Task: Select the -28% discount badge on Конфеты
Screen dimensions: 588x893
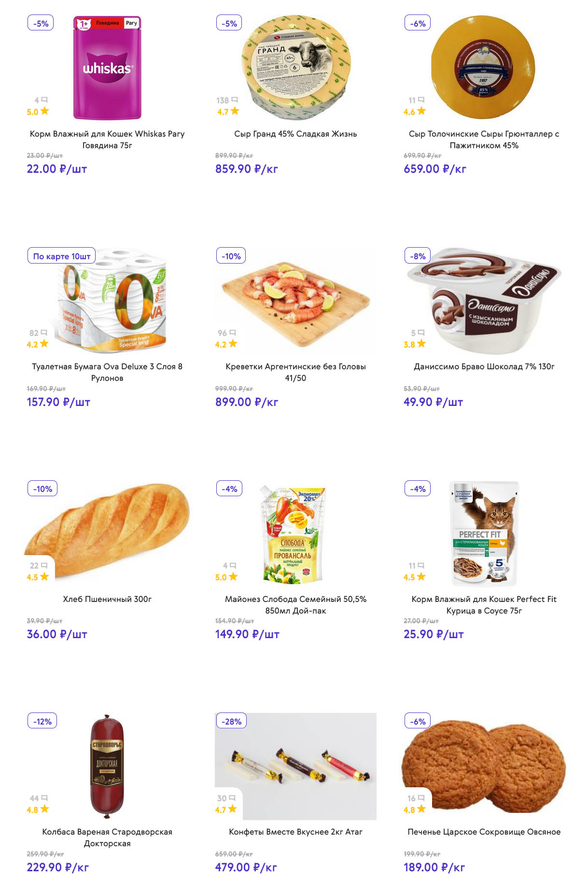Action: point(231,722)
